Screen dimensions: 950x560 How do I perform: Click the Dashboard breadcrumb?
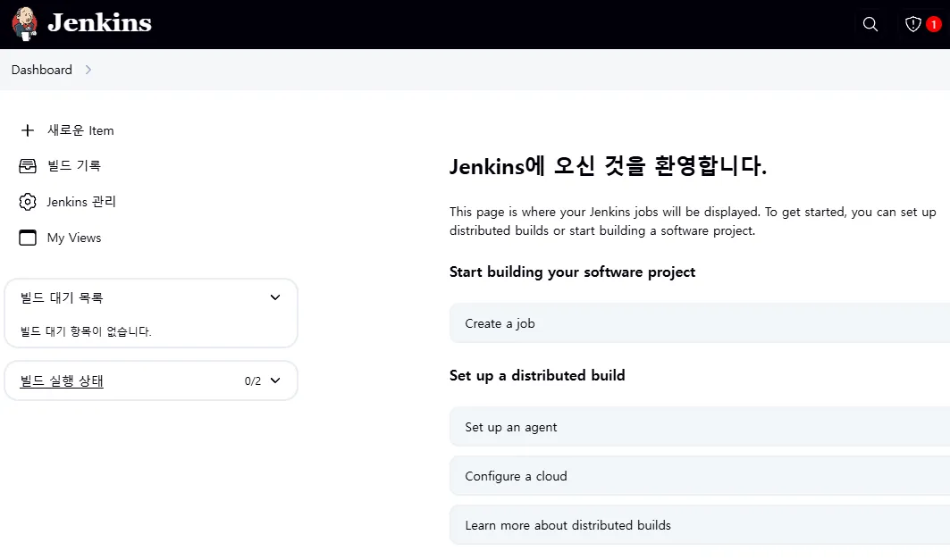pyautogui.click(x=42, y=70)
